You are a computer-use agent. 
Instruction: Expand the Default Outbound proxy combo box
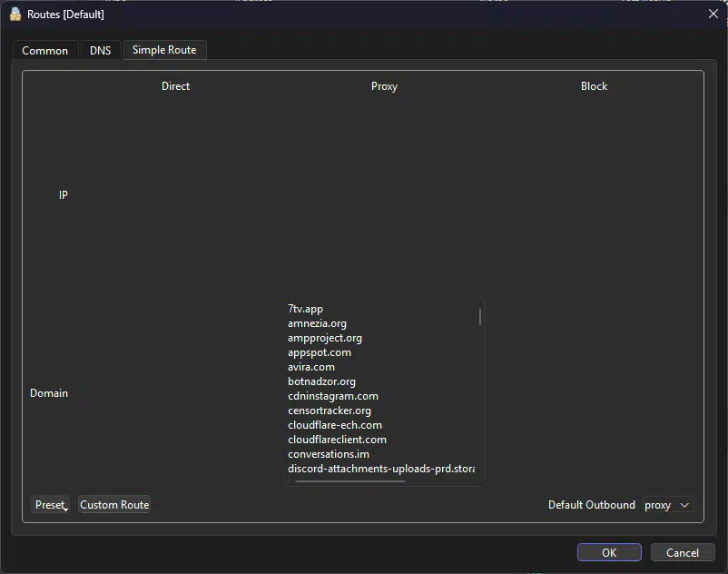click(667, 505)
